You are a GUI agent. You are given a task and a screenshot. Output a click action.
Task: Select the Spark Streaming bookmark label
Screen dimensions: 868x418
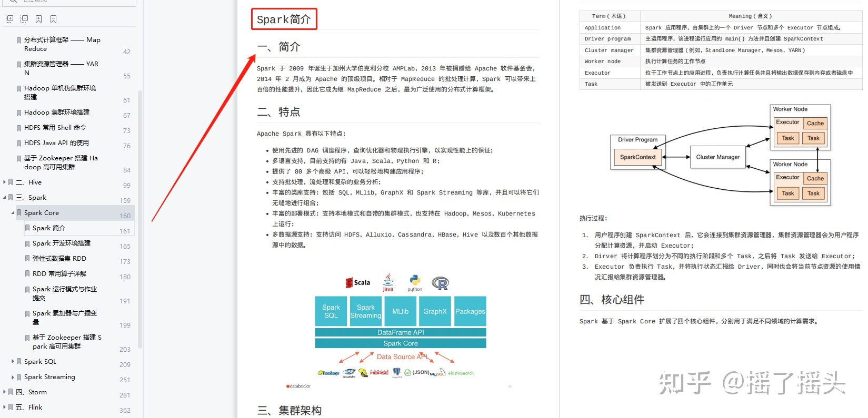tap(49, 376)
